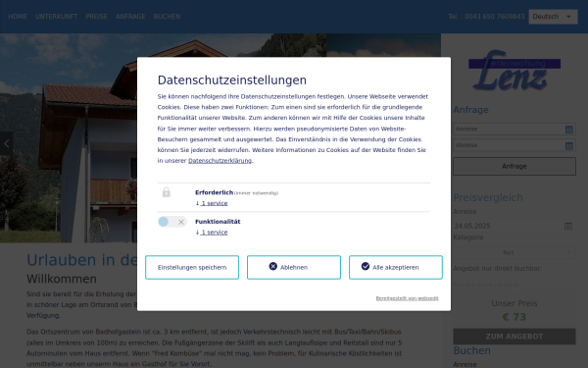
Task: Open the Deutsch language dropdown
Action: tap(553, 17)
